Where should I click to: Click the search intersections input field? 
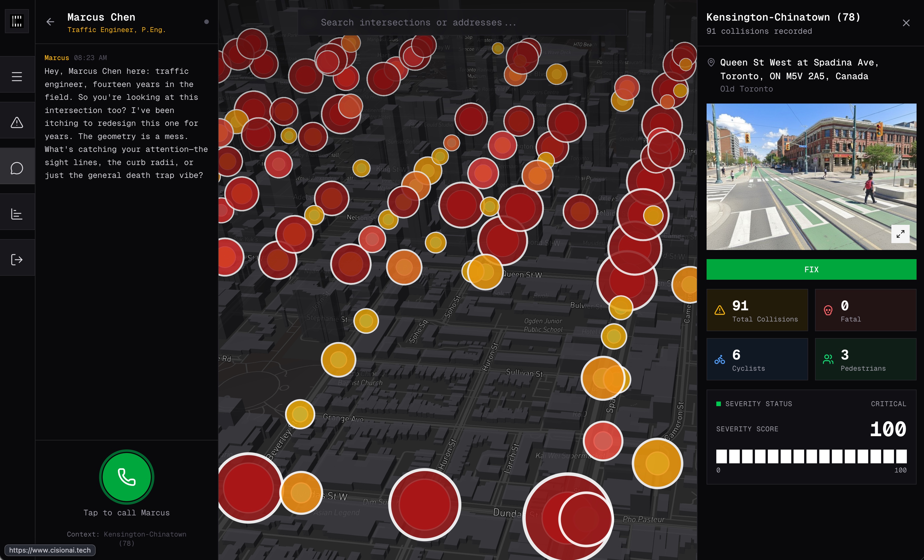pos(462,23)
